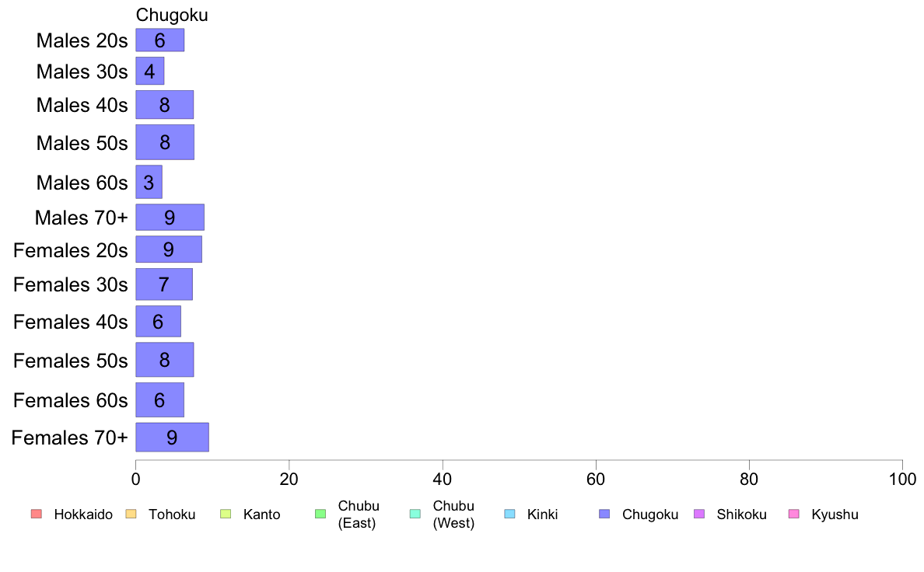Click the Kanto yellow-green legend swatch
924x572 pixels.
click(226, 514)
